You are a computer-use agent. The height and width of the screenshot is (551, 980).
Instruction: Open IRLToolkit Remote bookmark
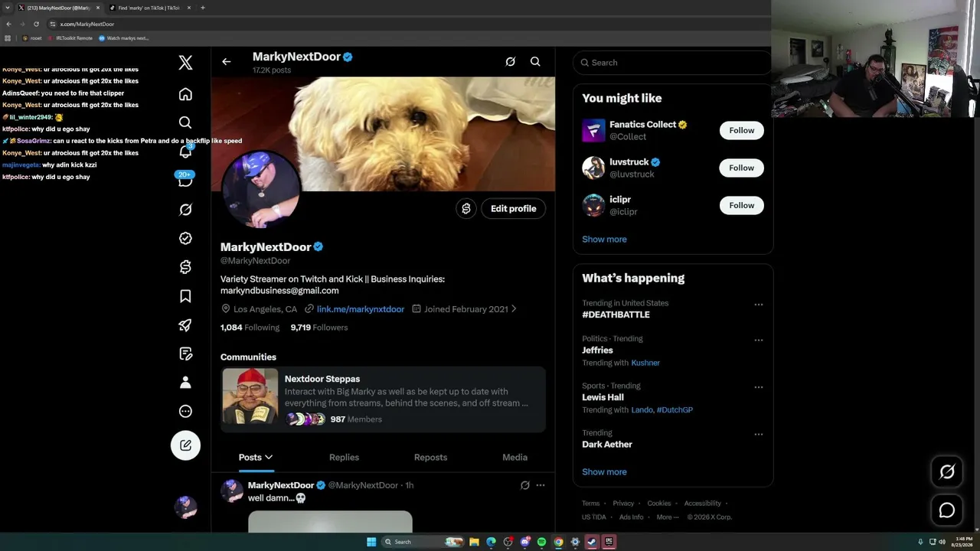point(71,38)
